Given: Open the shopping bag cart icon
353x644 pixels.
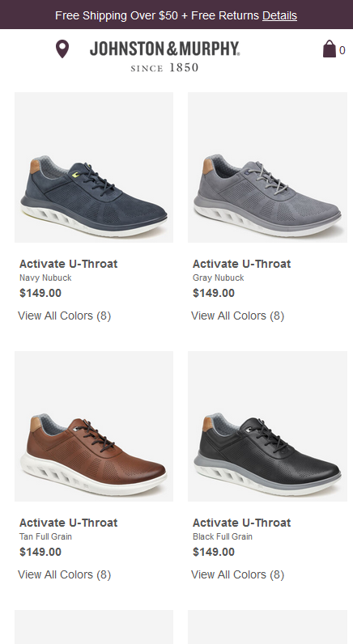Looking at the screenshot, I should coord(330,49).
